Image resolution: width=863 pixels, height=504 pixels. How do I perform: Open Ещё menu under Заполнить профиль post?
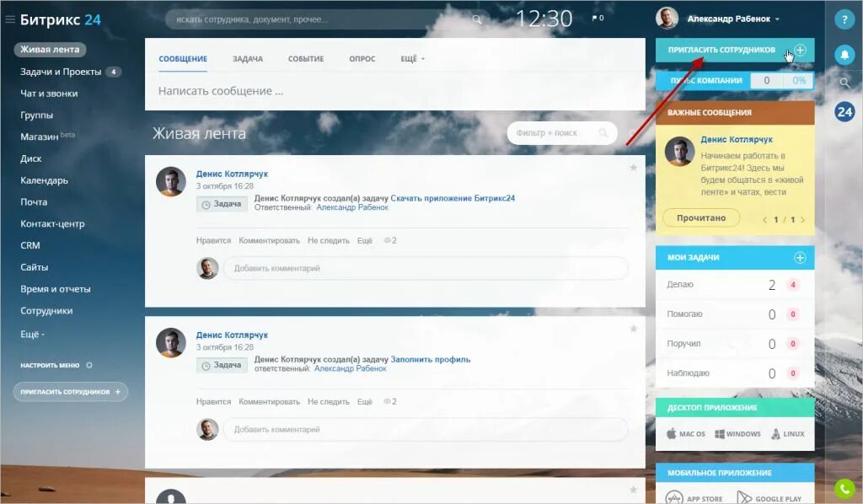(364, 402)
